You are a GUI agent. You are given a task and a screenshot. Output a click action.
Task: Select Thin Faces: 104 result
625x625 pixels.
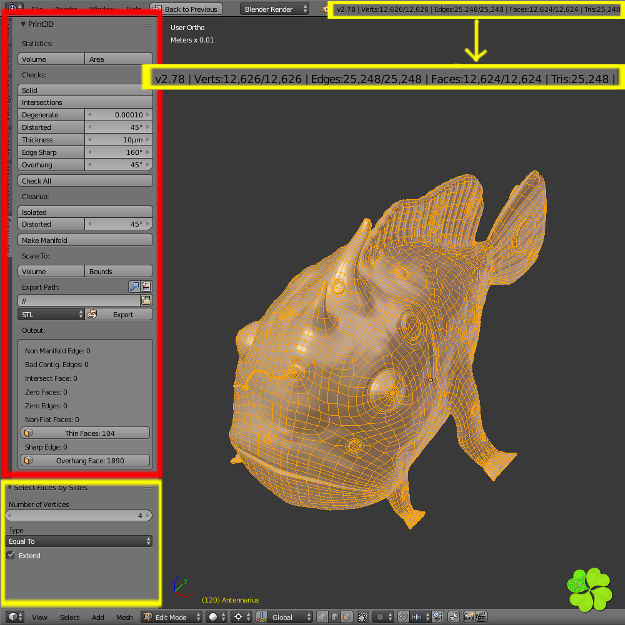click(x=85, y=433)
